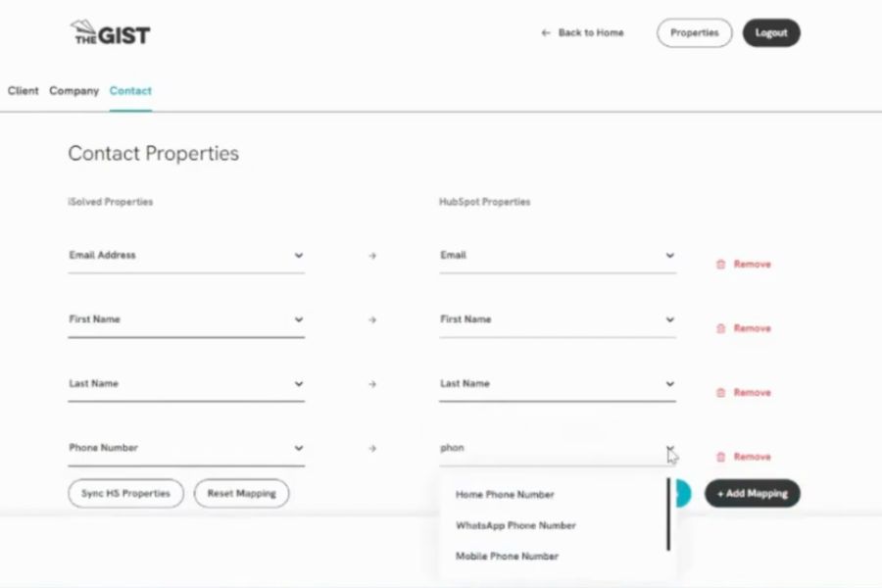Viewport: 882px width, 588px height.
Task: Click the Back to Home arrow icon
Action: (545, 32)
